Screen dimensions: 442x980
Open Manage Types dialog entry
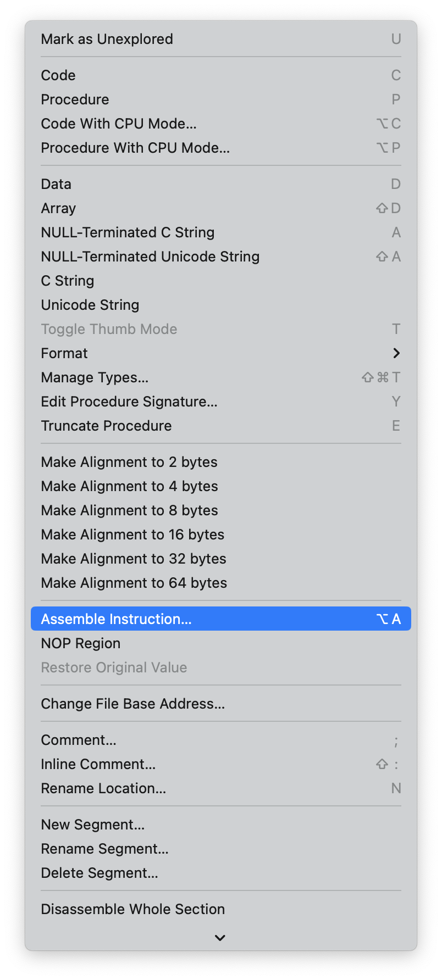(95, 377)
